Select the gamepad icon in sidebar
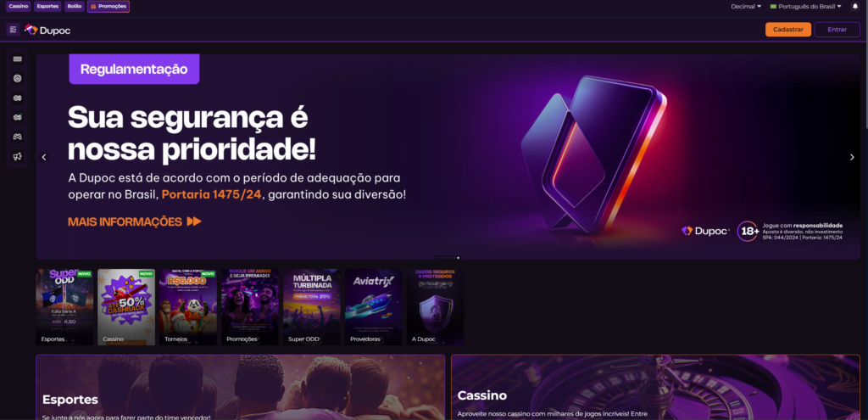 [x=18, y=137]
